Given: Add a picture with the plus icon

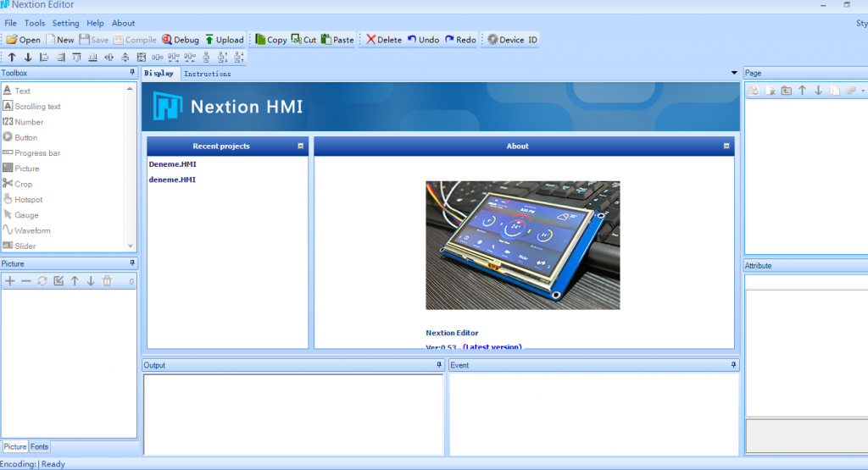Looking at the screenshot, I should pyautogui.click(x=10, y=281).
